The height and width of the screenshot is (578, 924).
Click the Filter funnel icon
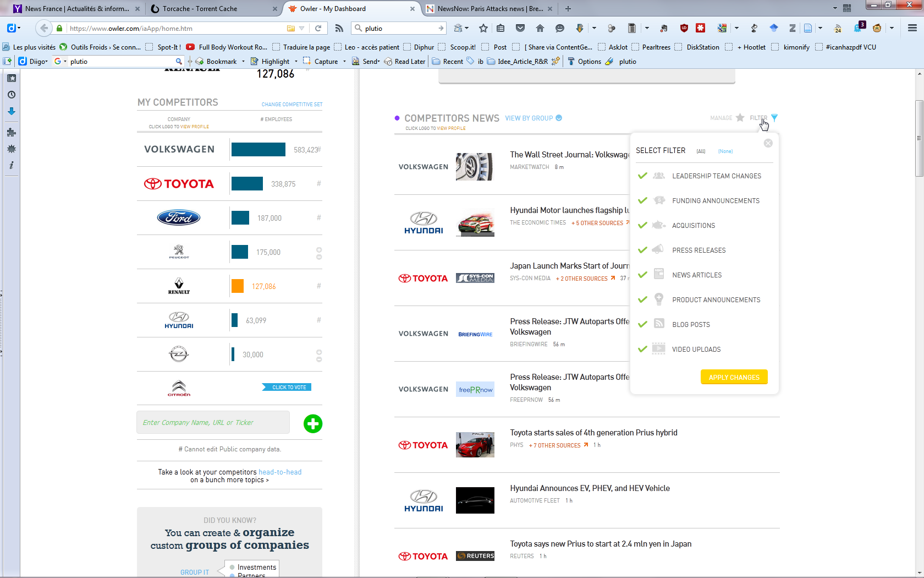point(774,118)
